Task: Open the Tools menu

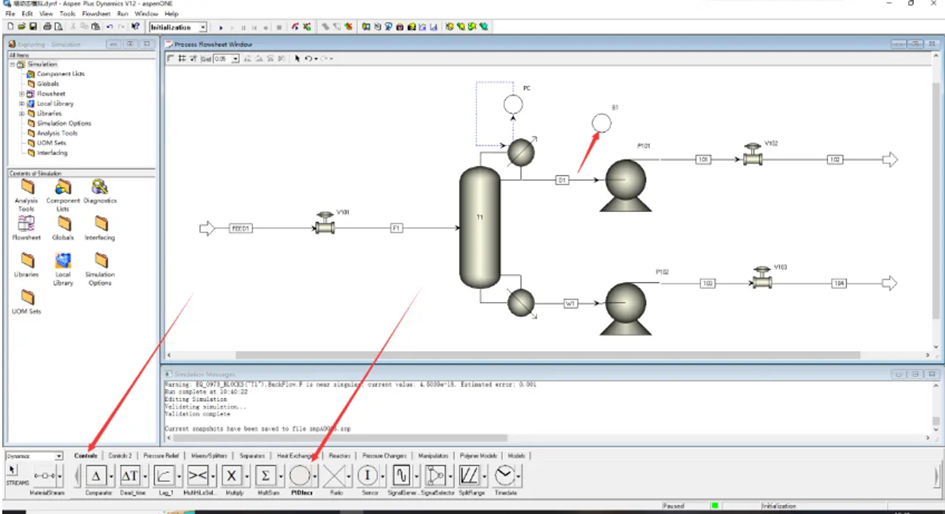Action: point(68,13)
